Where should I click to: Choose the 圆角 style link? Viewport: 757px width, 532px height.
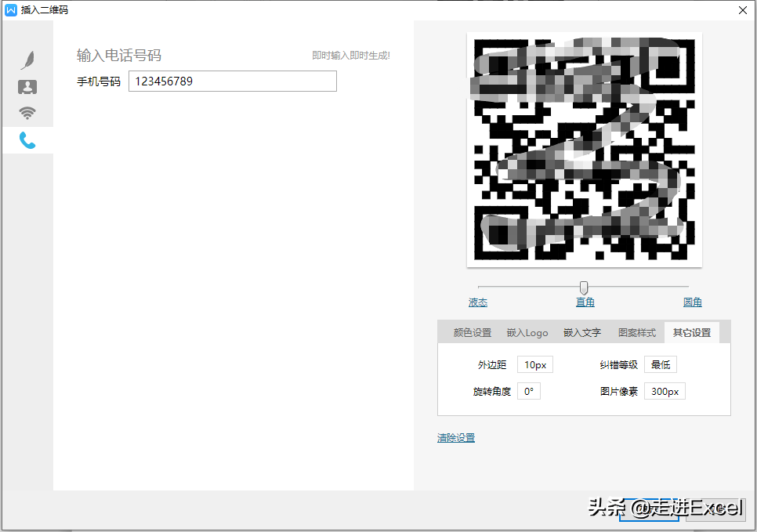click(x=692, y=302)
